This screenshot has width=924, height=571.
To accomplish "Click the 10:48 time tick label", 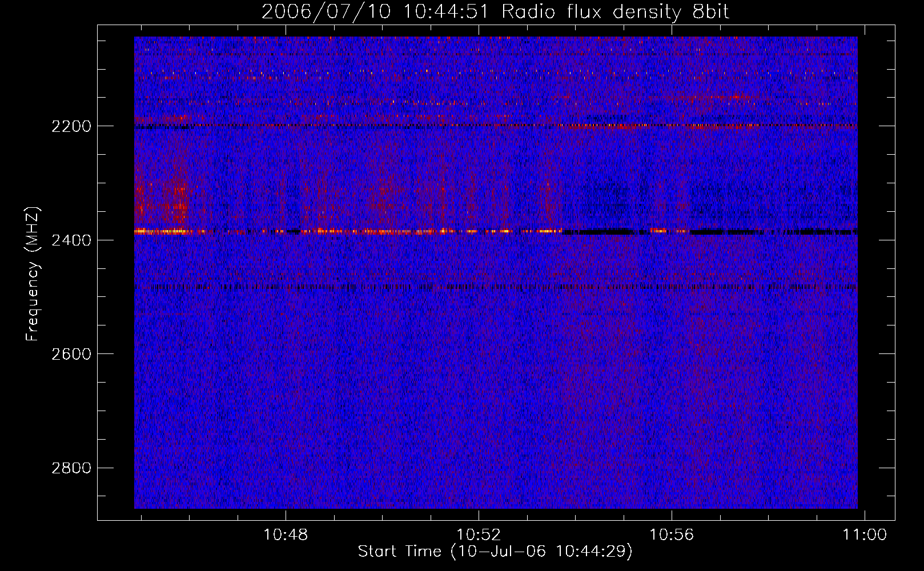I will tap(285, 535).
